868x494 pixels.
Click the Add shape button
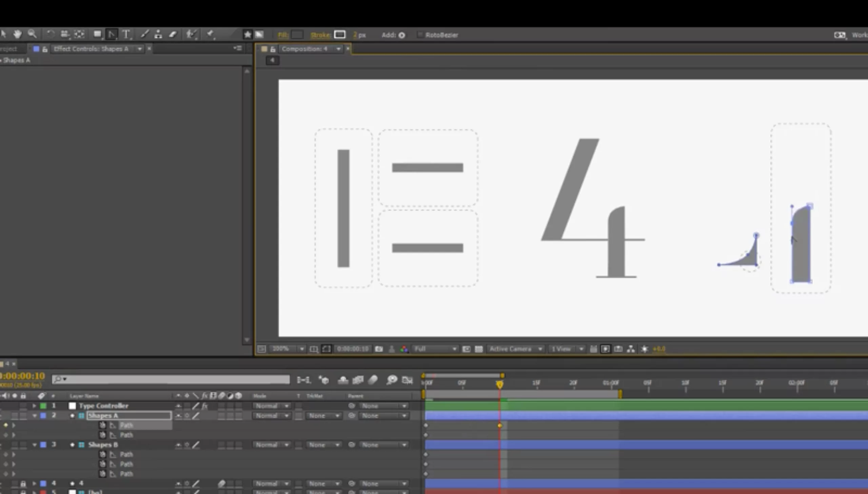(402, 35)
